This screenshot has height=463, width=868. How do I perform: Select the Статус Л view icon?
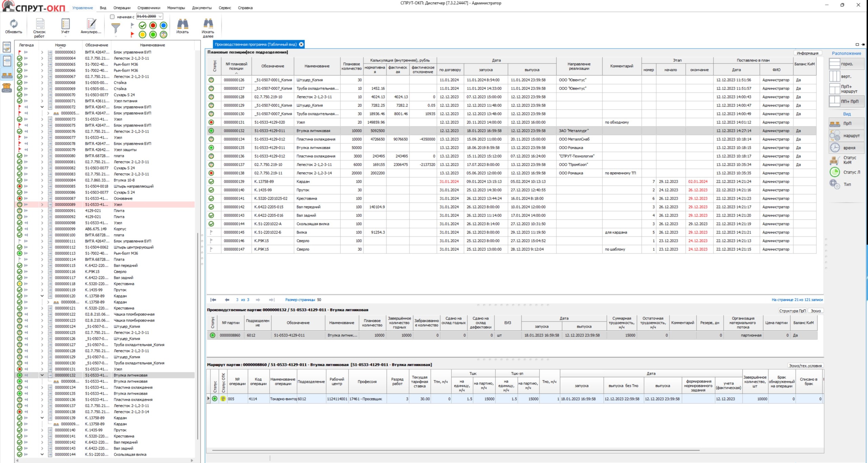pos(835,172)
